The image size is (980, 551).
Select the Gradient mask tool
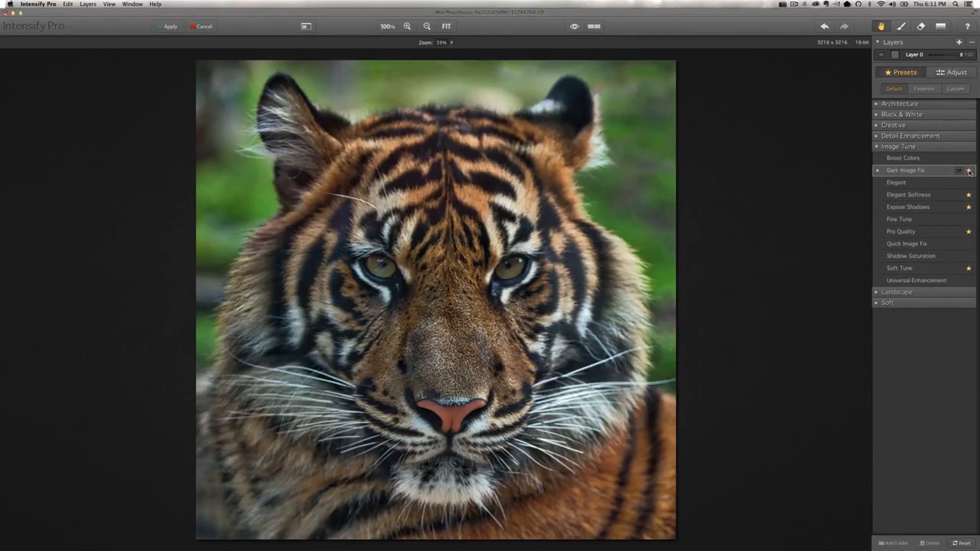coord(941,27)
